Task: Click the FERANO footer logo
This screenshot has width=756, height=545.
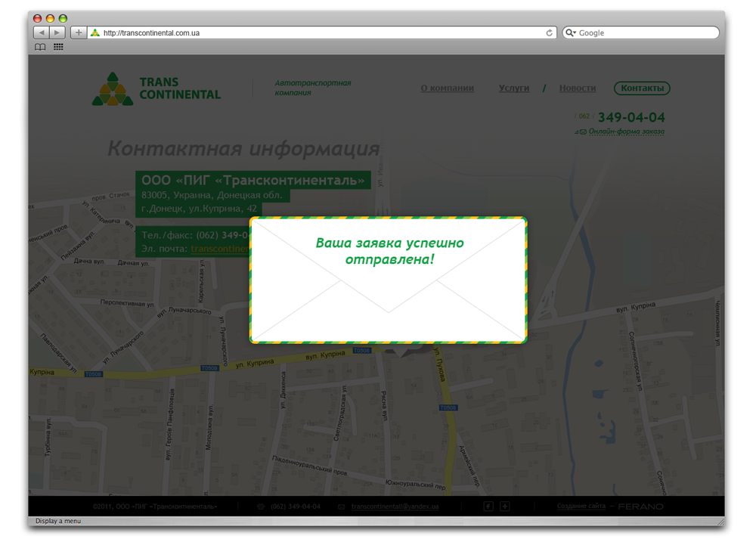Action: (641, 506)
